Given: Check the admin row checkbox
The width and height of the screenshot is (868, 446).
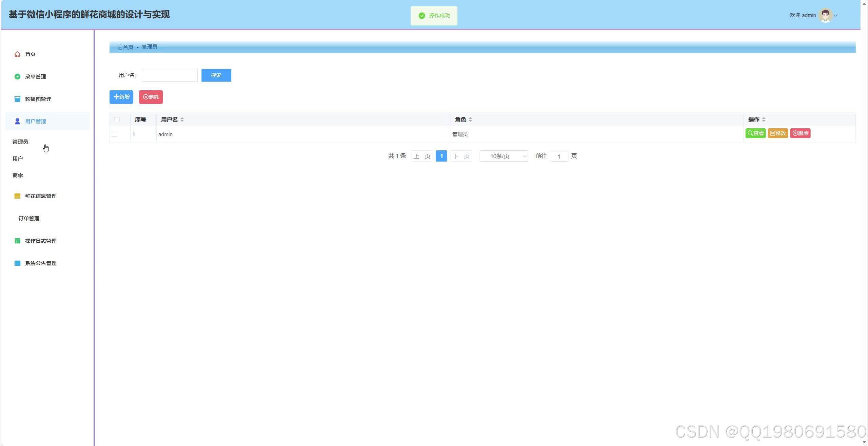Looking at the screenshot, I should 115,134.
